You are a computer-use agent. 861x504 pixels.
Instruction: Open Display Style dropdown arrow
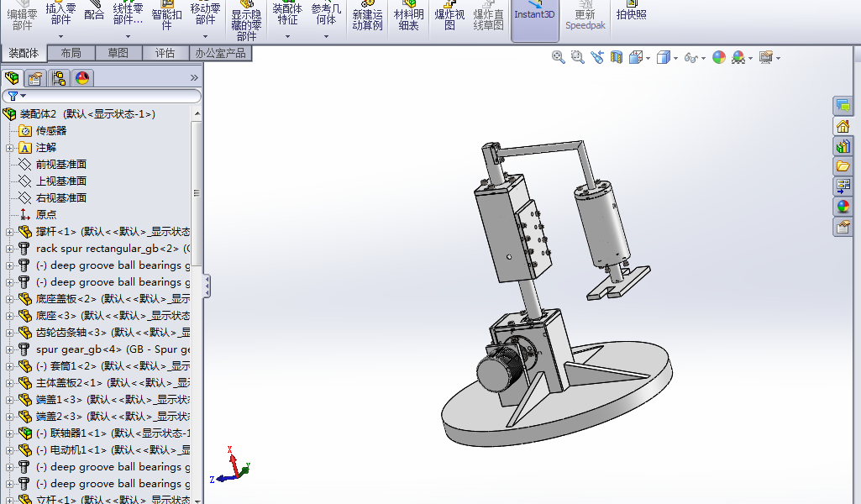point(676,58)
